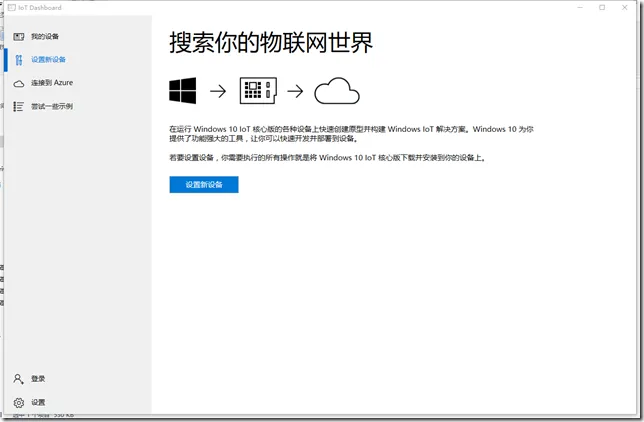Close the IoT Dashboard window

624,7
